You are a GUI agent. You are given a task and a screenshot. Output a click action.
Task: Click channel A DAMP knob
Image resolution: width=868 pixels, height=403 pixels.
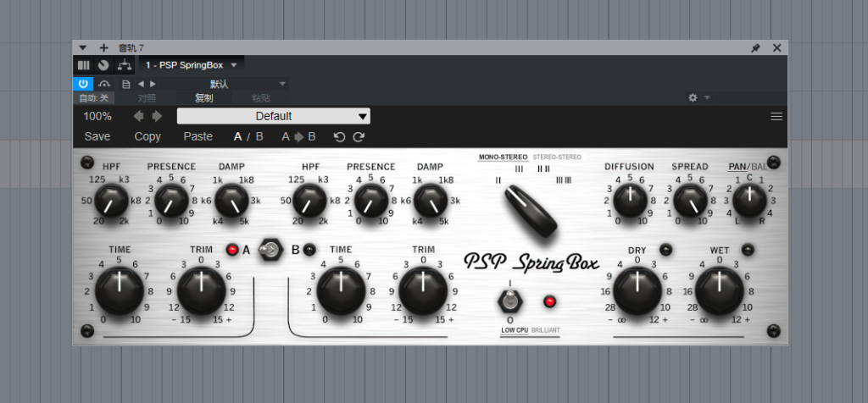pyautogui.click(x=231, y=200)
